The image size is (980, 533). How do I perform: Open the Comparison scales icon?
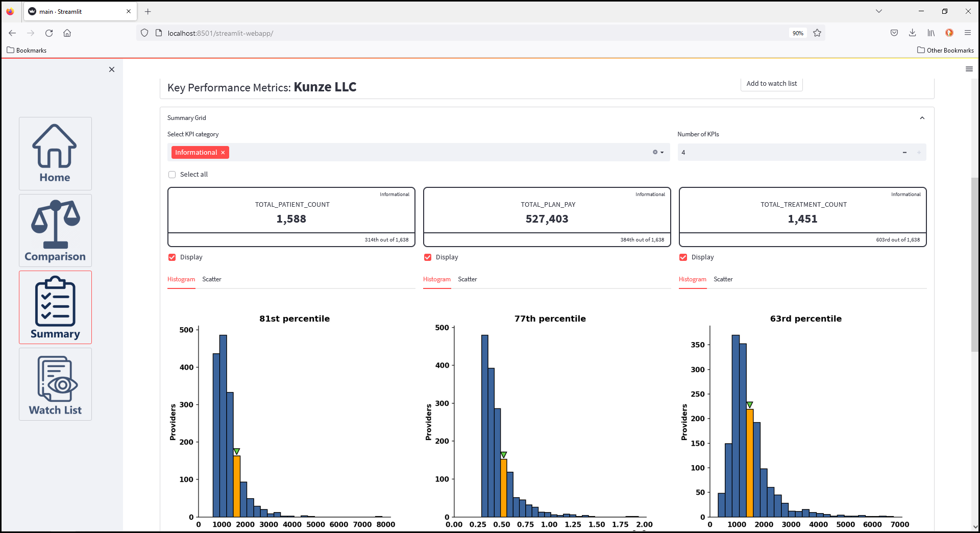point(55,231)
